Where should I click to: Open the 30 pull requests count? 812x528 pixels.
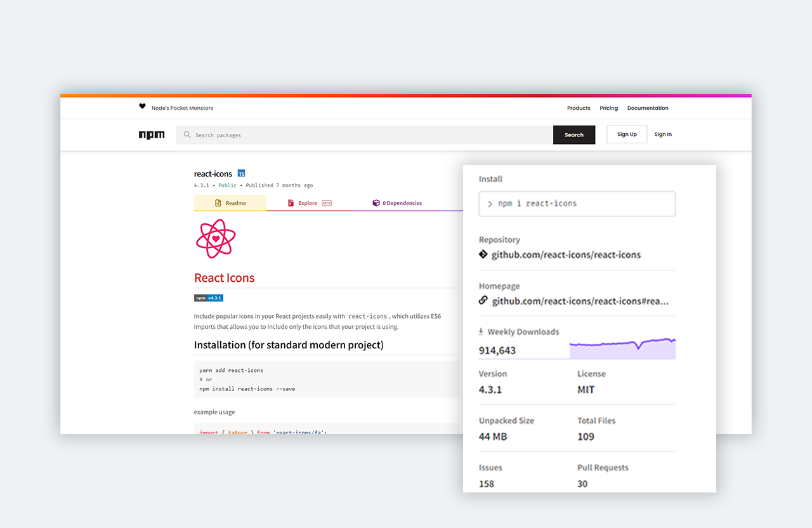(582, 484)
